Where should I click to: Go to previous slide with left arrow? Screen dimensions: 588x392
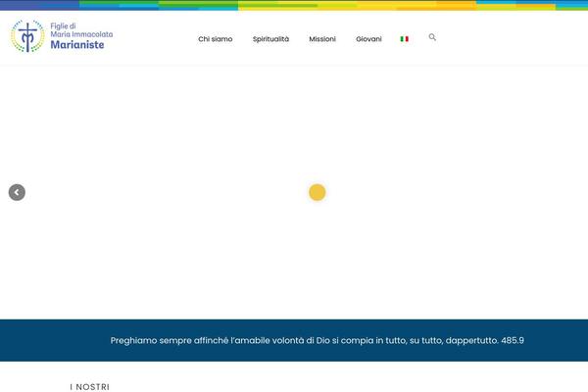(17, 192)
